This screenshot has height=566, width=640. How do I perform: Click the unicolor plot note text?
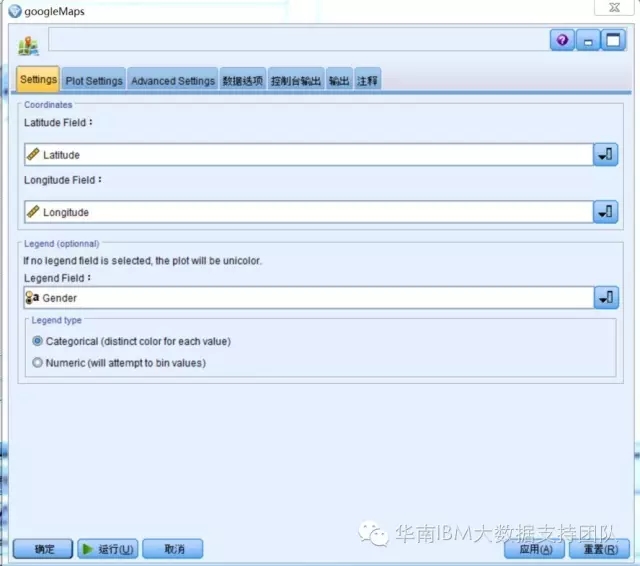click(x=142, y=261)
